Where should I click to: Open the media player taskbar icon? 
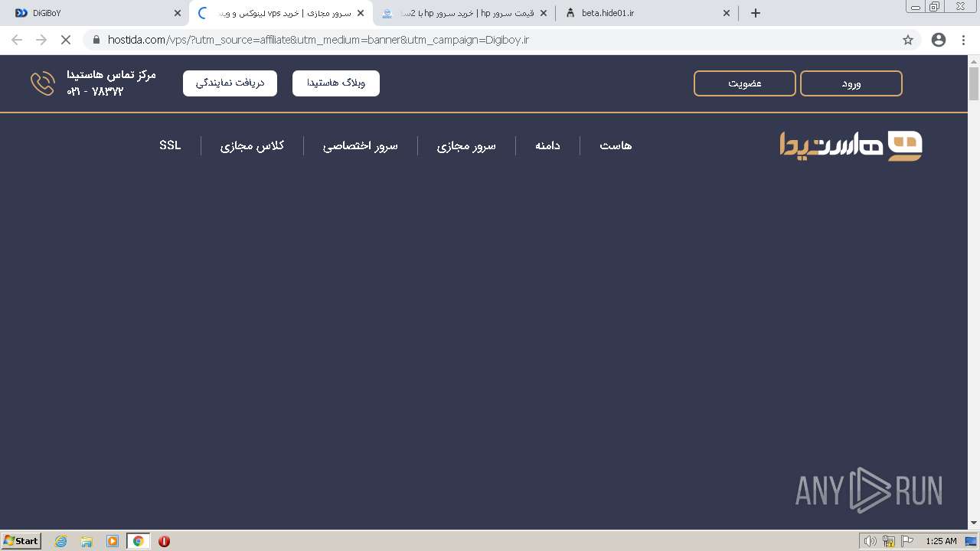[113, 541]
